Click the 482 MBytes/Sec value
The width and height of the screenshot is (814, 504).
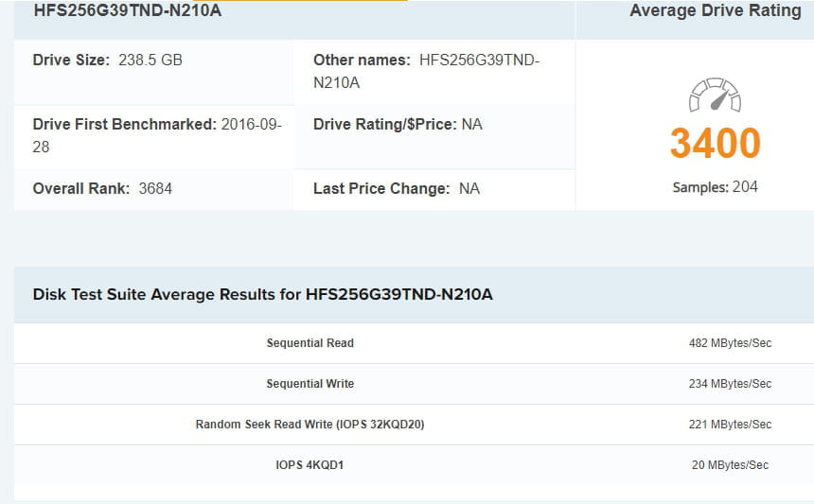tap(730, 343)
